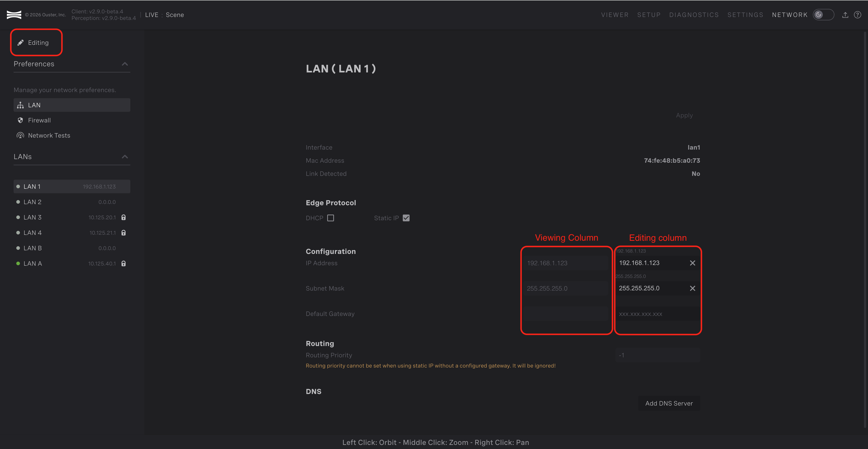The width and height of the screenshot is (868, 449).
Task: Click the Add DNS Server button
Action: pos(669,404)
